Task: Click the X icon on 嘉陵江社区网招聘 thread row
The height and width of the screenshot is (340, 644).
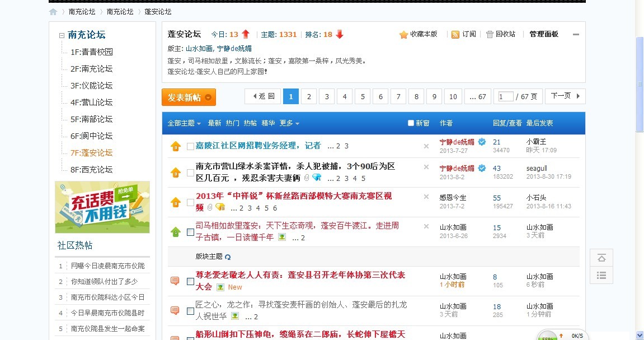Action: point(426,146)
